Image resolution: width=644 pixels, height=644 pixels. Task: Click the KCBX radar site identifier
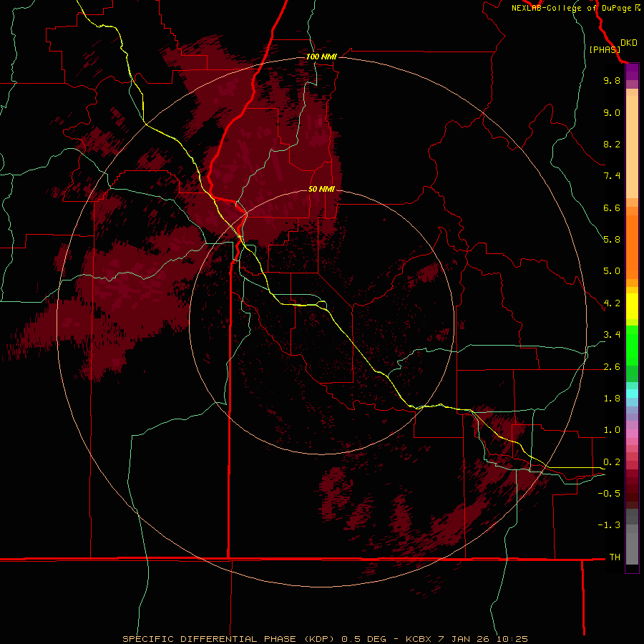click(419, 639)
